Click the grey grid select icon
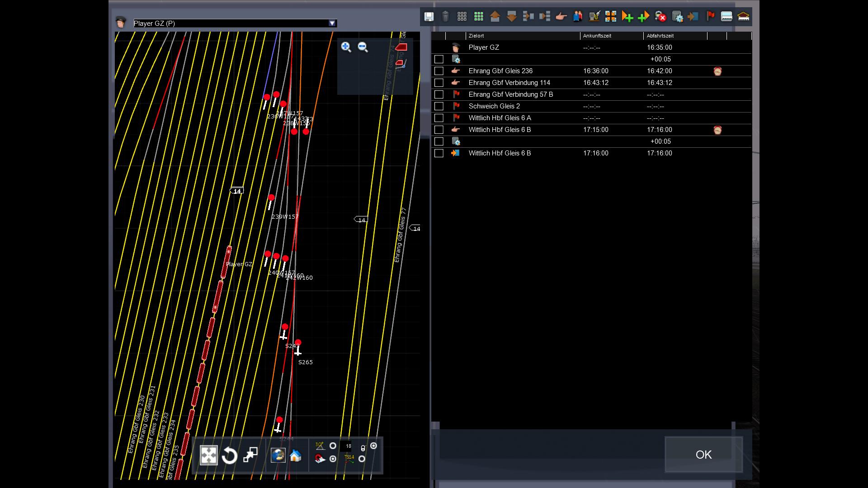The width and height of the screenshot is (868, 488). 462,17
